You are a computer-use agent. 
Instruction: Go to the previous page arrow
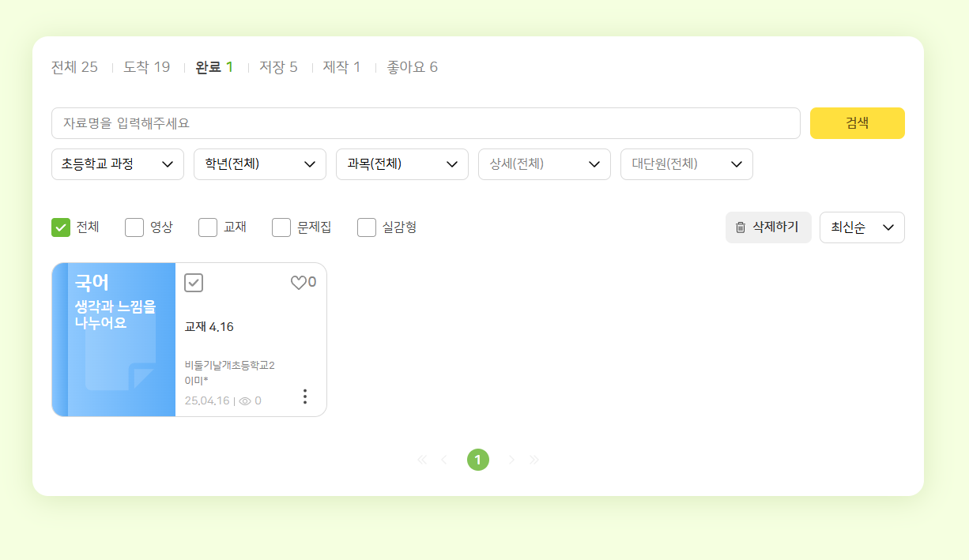(x=444, y=460)
